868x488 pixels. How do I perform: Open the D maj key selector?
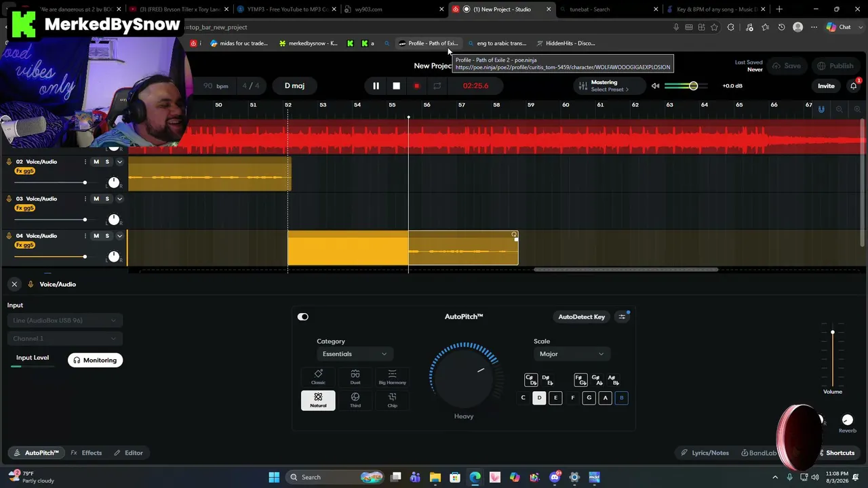click(x=294, y=86)
